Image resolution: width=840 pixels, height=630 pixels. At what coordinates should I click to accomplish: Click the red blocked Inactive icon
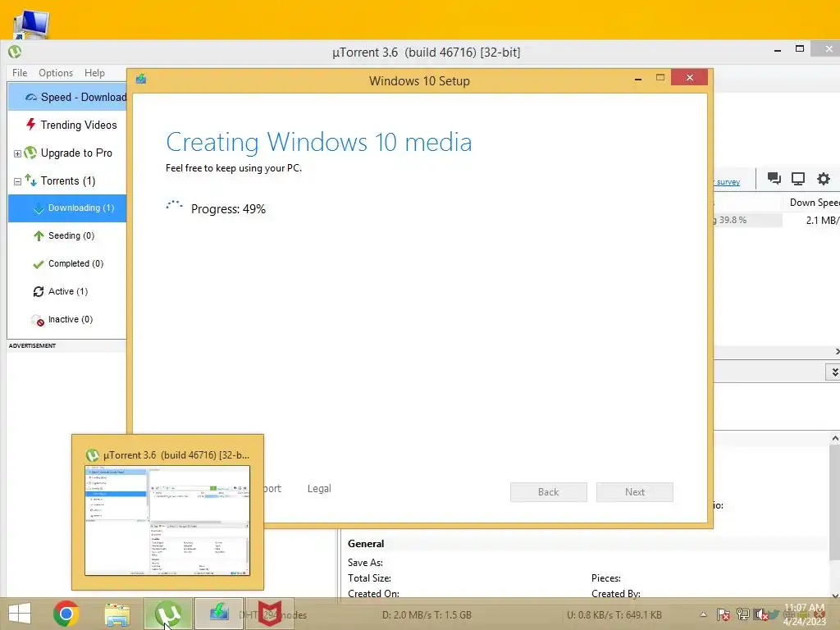38,321
